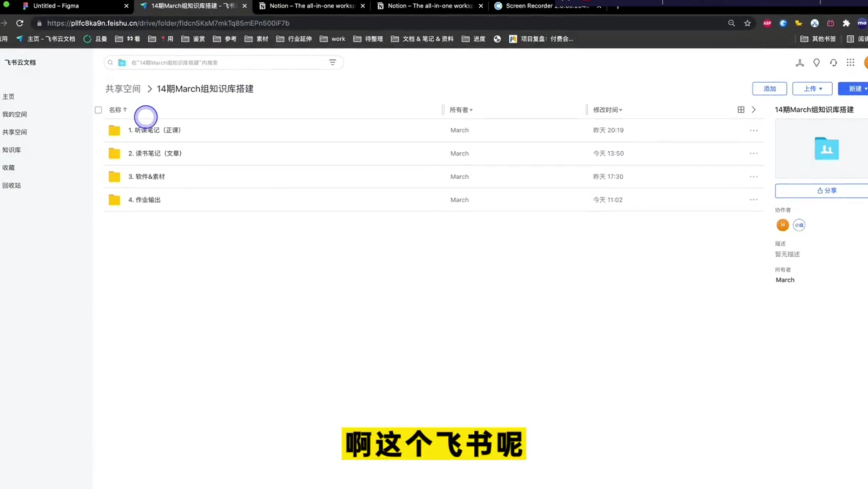Open 回收站 in left sidebar
Viewport: 868px width, 489px height.
tap(11, 185)
